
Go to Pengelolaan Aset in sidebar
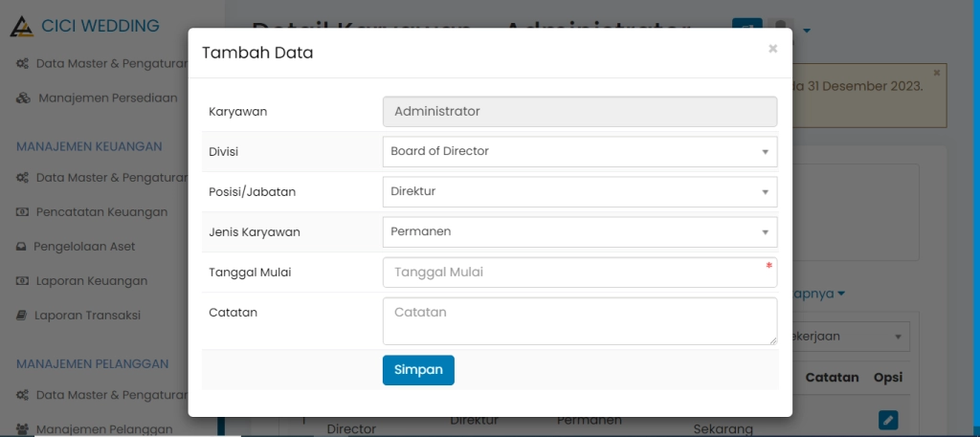pos(84,246)
